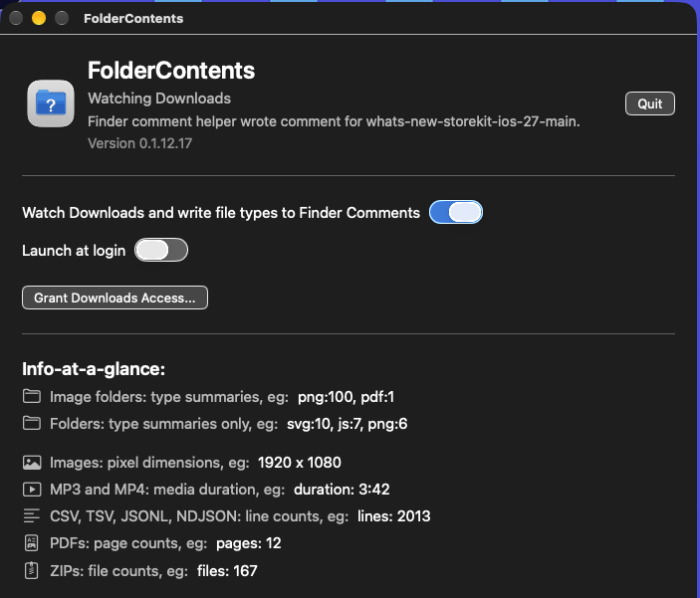Quit the FolderContents app
This screenshot has width=700, height=598.
650,103
